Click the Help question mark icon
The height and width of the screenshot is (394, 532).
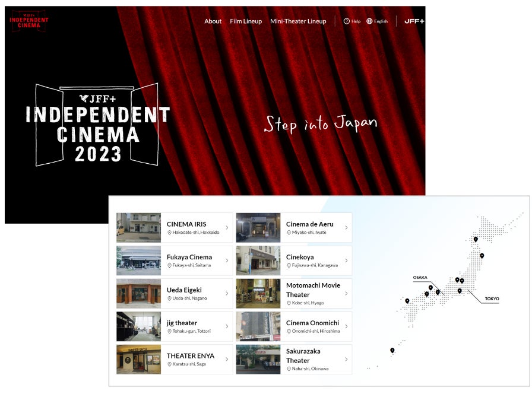[346, 21]
